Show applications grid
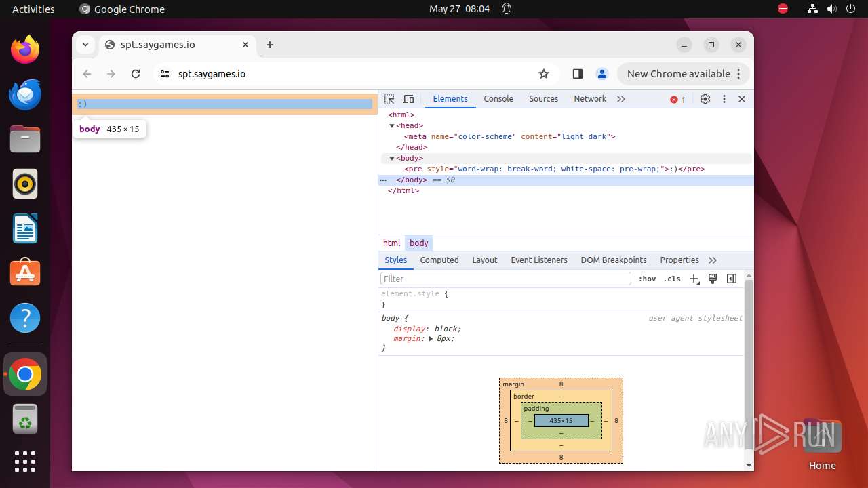Viewport: 868px width, 488px height. pyautogui.click(x=25, y=462)
